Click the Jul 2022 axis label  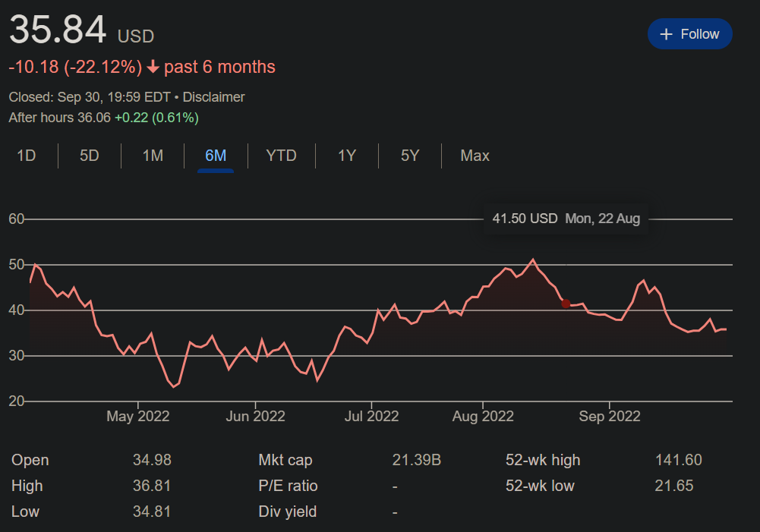(x=371, y=416)
